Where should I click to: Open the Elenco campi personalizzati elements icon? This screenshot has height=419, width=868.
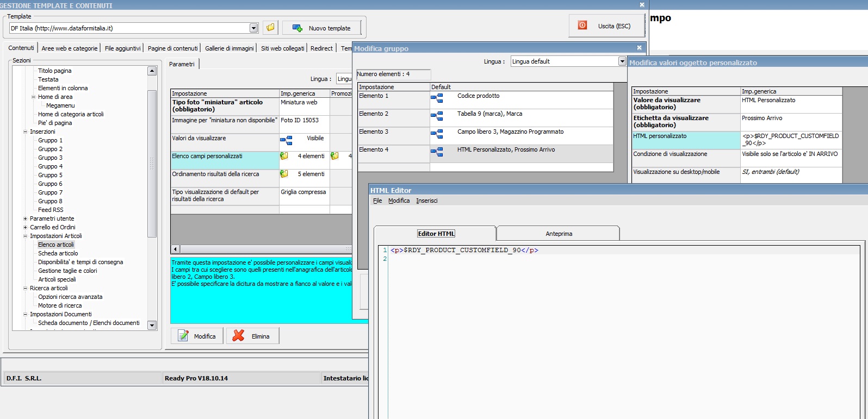[284, 156]
